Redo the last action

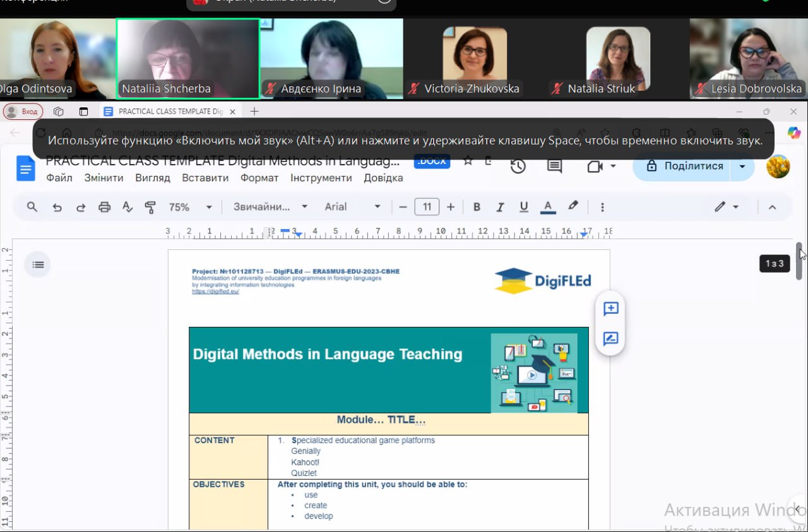pos(81,207)
